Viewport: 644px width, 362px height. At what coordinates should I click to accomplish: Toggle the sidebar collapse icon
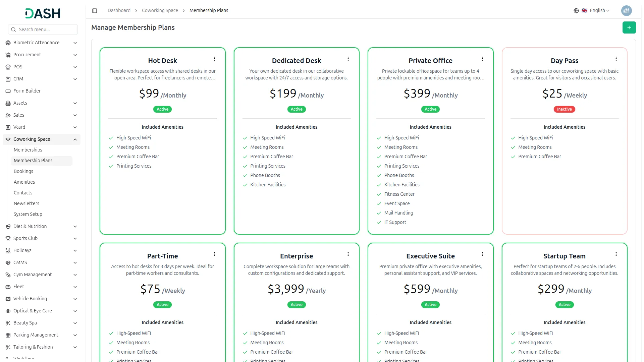pos(95,11)
